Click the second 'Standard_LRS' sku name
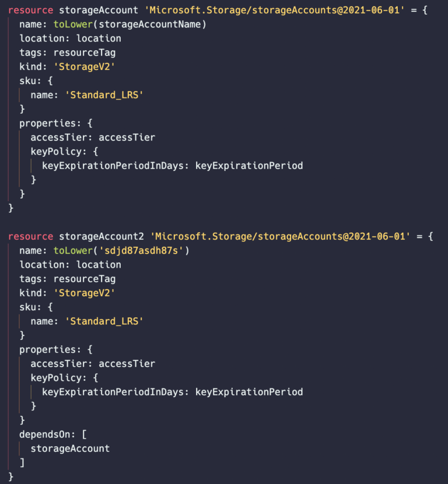The image size is (448, 484). (x=104, y=321)
